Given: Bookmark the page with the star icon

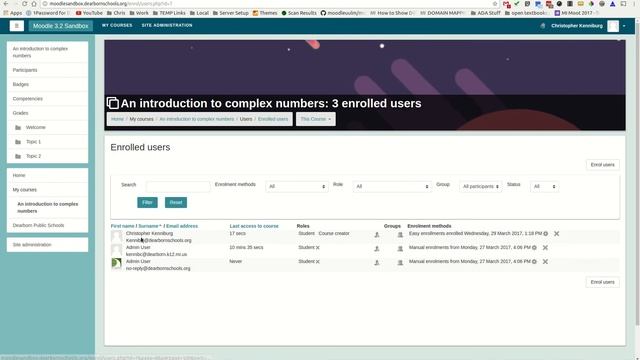Looking at the screenshot, I should pyautogui.click(x=495, y=4).
